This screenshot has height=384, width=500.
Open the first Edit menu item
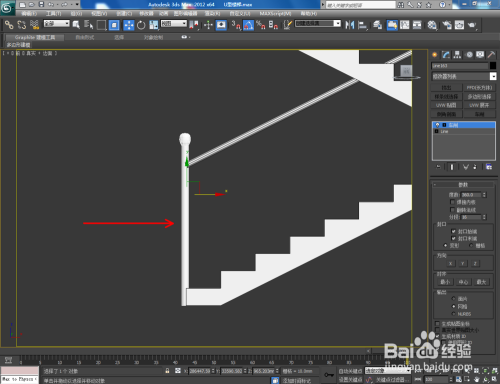click(29, 13)
